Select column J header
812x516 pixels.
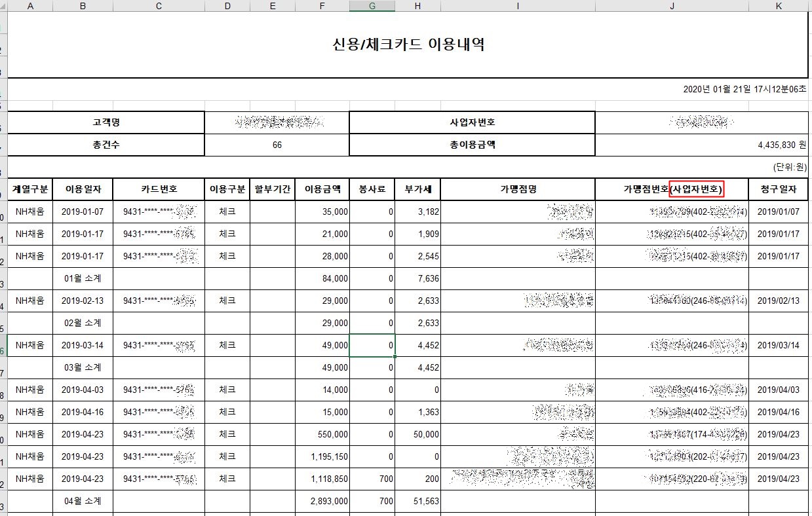pos(672,6)
